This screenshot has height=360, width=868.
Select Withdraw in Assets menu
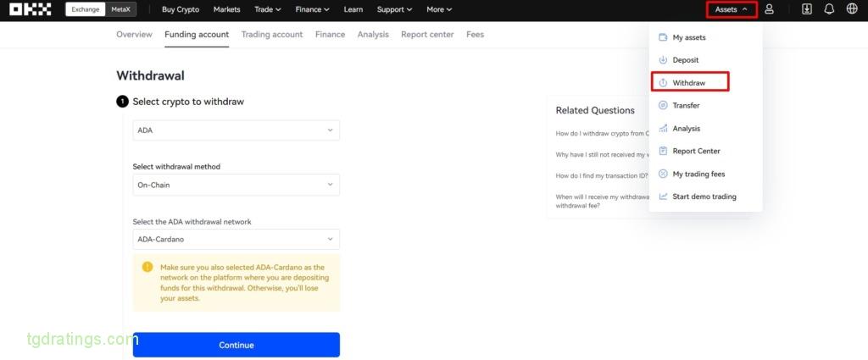pos(690,83)
